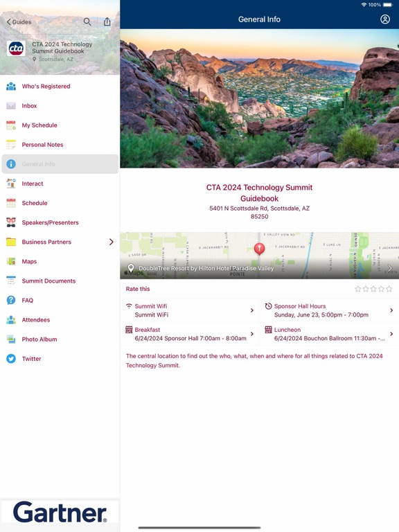Image resolution: width=399 pixels, height=532 pixels.
Task: Click the Interact icon
Action: pos(11,184)
